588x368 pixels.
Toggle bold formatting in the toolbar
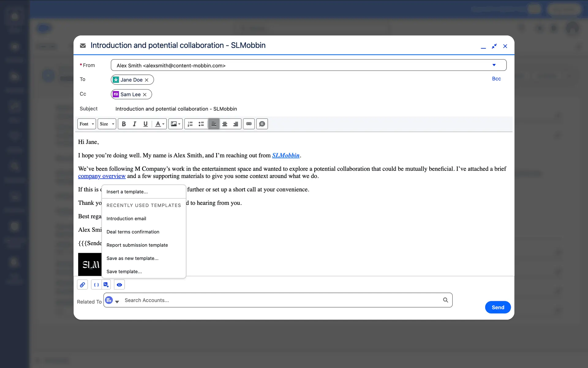pyautogui.click(x=124, y=124)
